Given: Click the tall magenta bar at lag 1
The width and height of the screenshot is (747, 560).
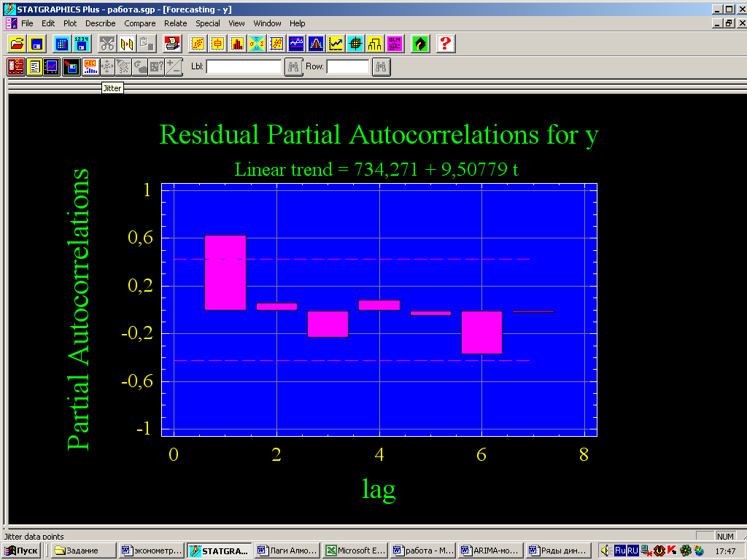Looking at the screenshot, I should (225, 273).
